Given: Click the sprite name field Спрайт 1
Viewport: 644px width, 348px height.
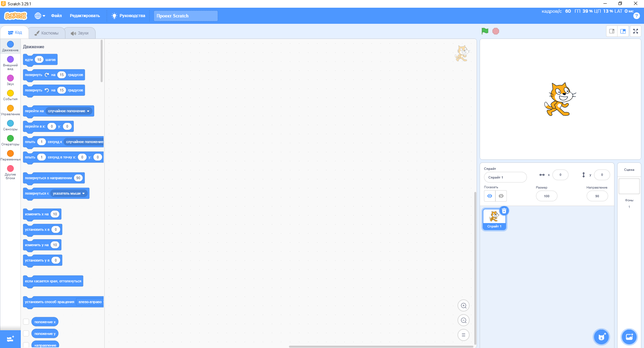Looking at the screenshot, I should (x=505, y=177).
